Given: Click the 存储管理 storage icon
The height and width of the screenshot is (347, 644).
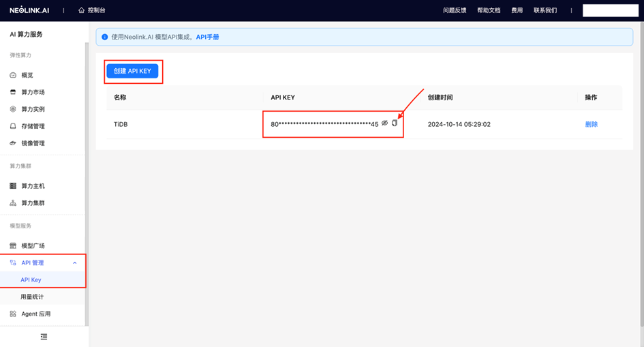Looking at the screenshot, I should coord(13,126).
